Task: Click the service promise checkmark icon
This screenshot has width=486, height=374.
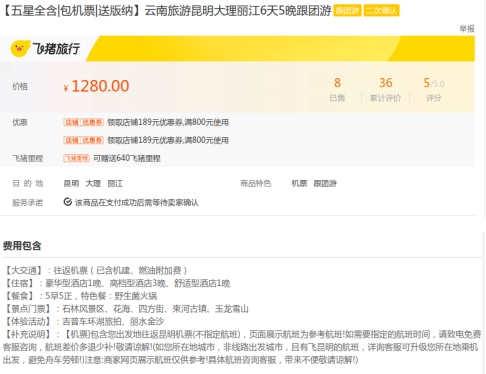Action: click(68, 202)
